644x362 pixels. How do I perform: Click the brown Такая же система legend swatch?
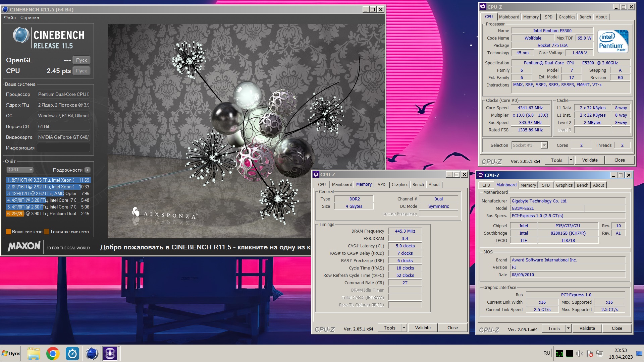[x=47, y=232]
